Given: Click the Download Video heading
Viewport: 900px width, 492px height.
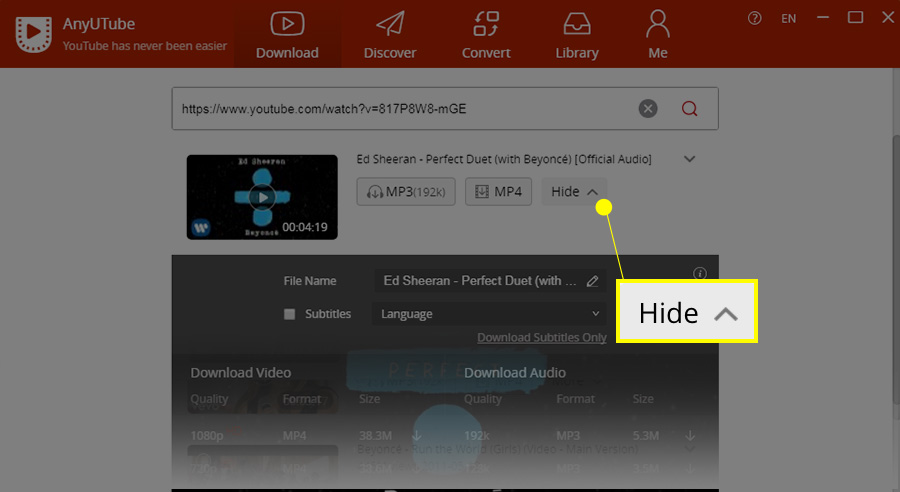Looking at the screenshot, I should [240, 373].
